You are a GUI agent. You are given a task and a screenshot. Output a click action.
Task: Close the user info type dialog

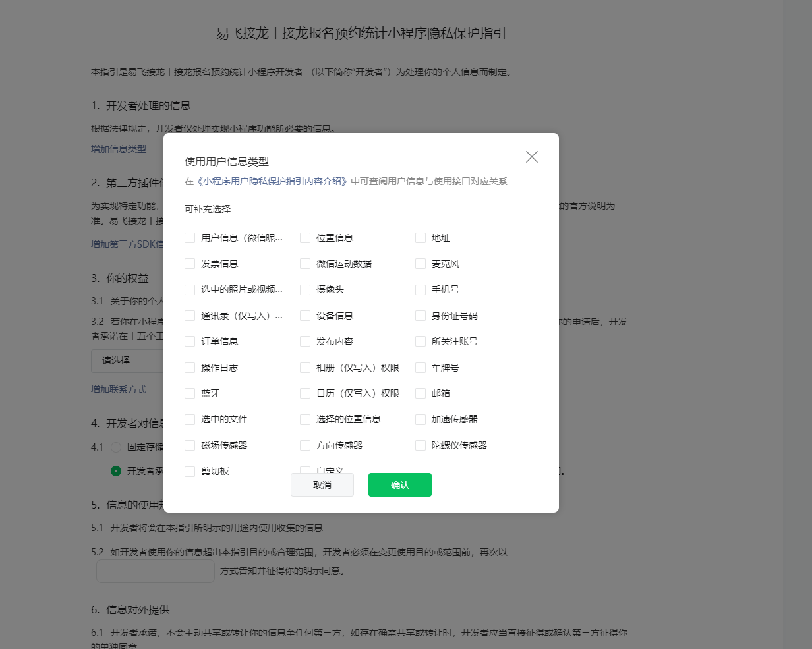[x=532, y=157]
